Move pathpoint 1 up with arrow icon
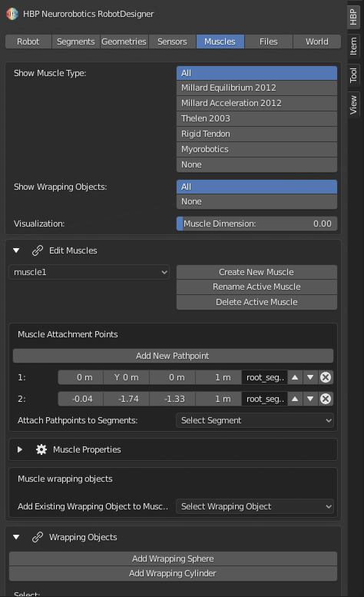Screen dimensions: 364x597 (x=295, y=377)
